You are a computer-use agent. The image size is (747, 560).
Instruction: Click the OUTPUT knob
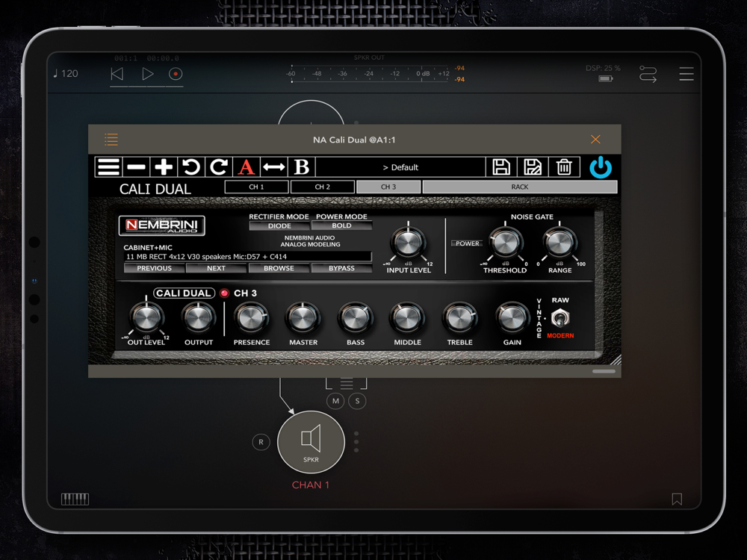(198, 318)
